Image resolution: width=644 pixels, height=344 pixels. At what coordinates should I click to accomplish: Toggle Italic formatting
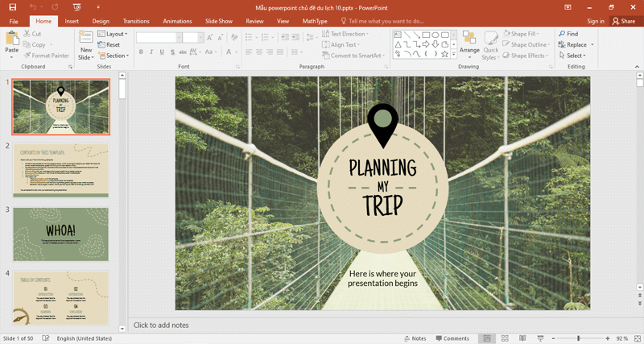(151, 52)
